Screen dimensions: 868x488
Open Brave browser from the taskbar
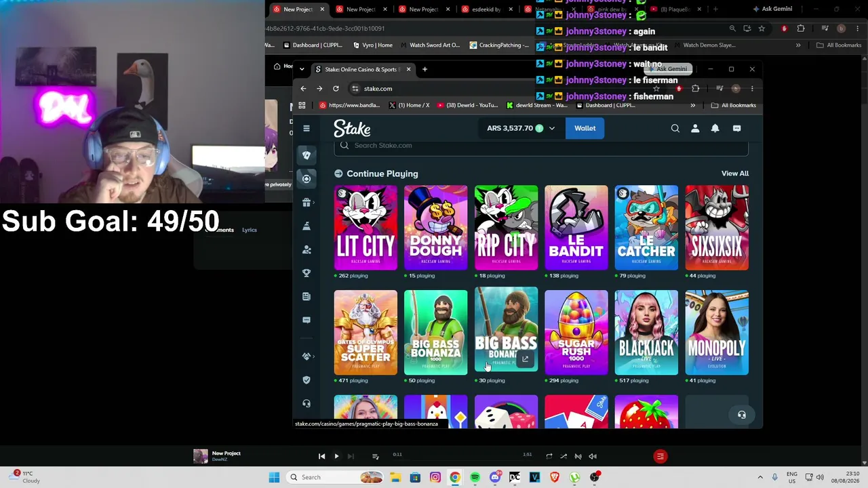tap(555, 477)
